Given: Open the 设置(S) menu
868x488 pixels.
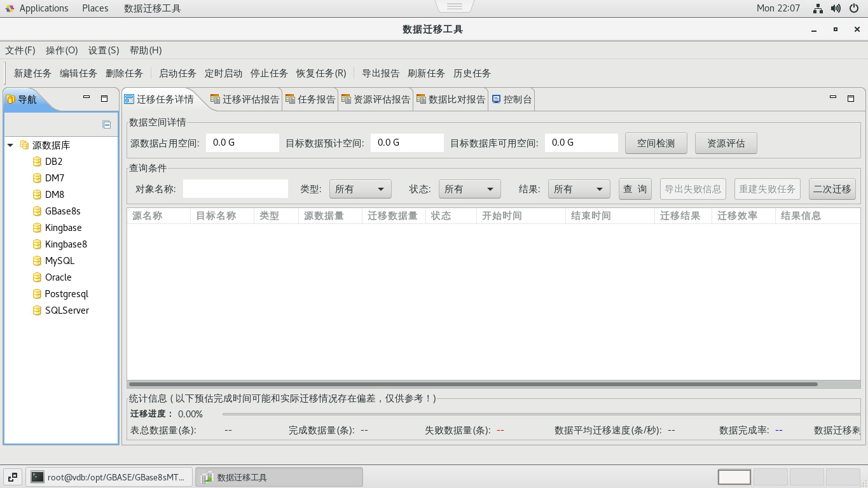Looking at the screenshot, I should point(104,50).
